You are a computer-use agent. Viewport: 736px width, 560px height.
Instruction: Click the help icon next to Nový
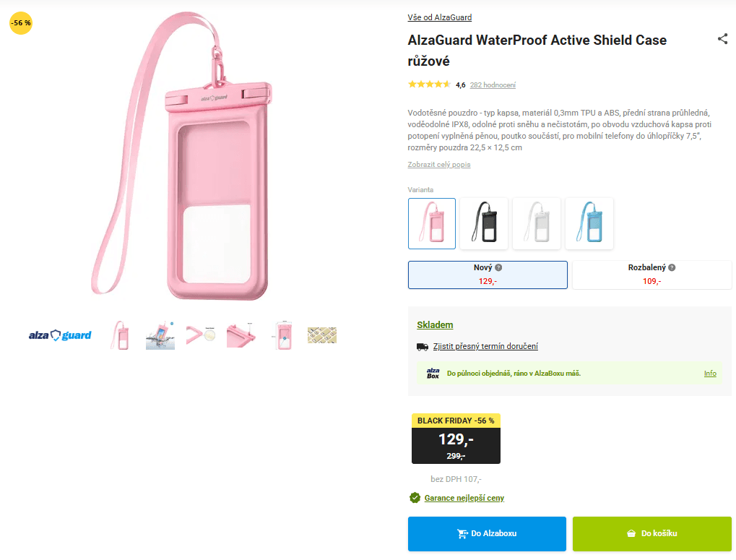(x=498, y=267)
